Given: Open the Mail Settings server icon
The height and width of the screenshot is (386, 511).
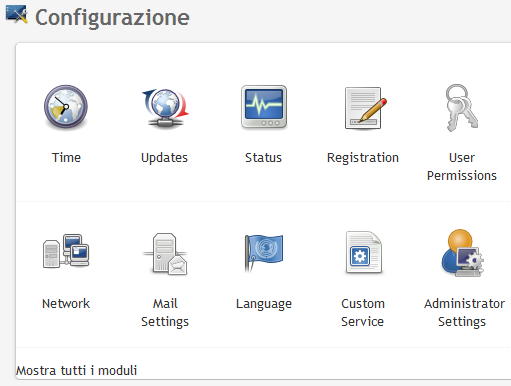Looking at the screenshot, I should 165,254.
